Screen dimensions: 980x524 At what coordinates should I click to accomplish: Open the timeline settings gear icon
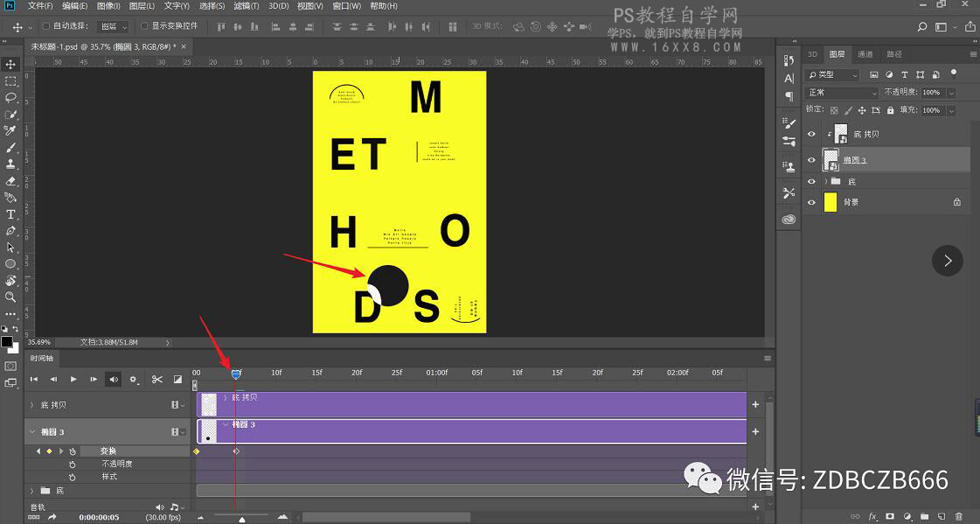pyautogui.click(x=133, y=379)
